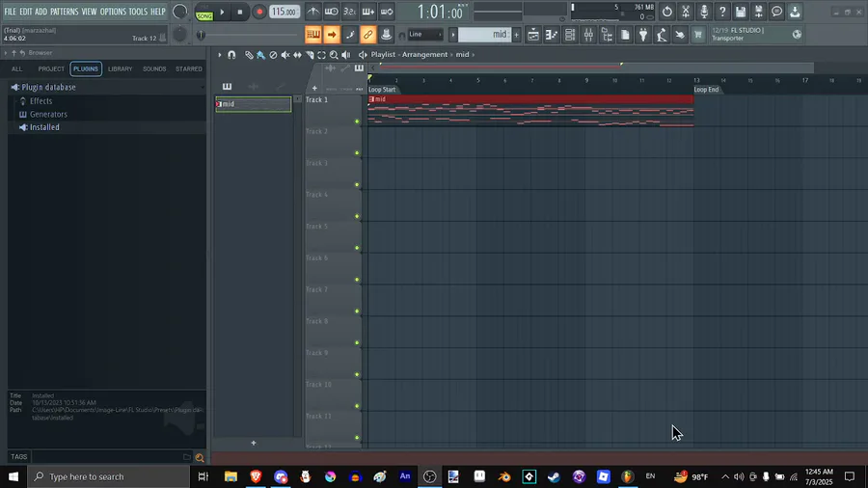Open the FILE menu
Viewport: 868px width, 488px height.
[10, 12]
